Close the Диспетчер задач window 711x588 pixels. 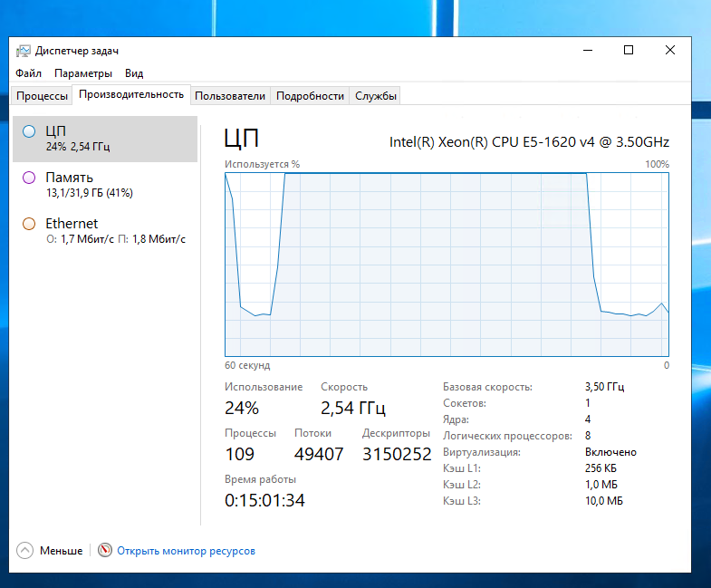pos(670,51)
